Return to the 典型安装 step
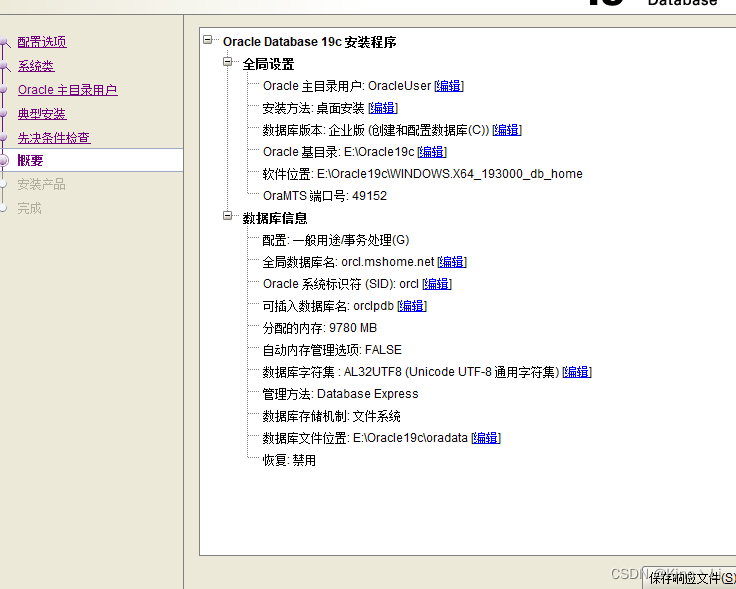The image size is (736, 589). 42,114
